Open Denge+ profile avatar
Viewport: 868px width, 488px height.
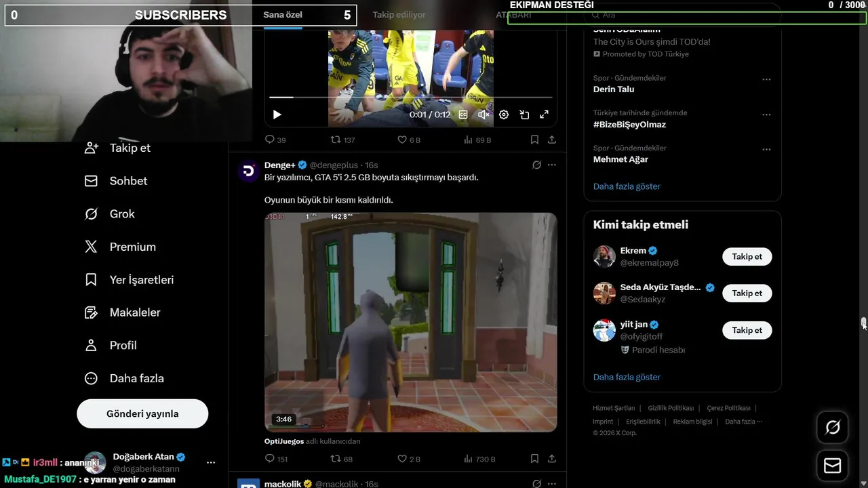pos(248,171)
